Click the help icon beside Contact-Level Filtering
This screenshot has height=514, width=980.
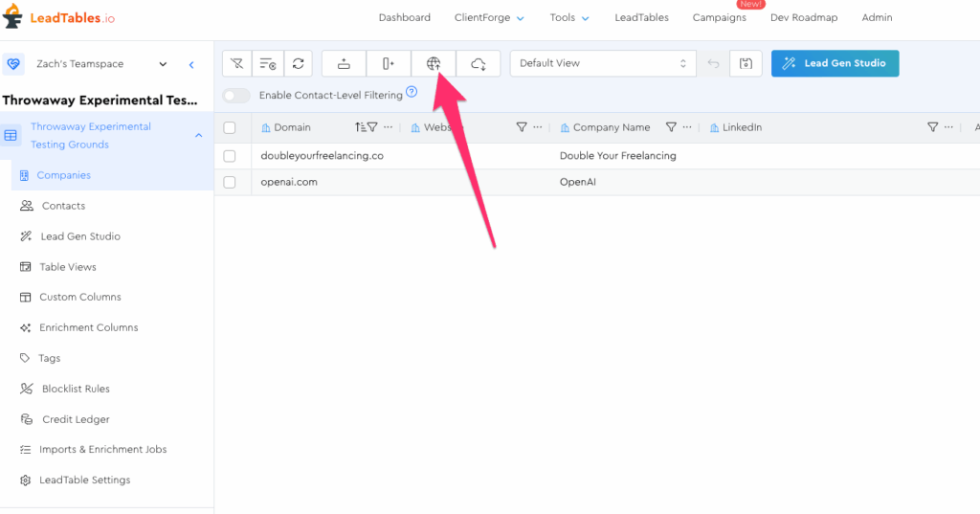tap(412, 92)
